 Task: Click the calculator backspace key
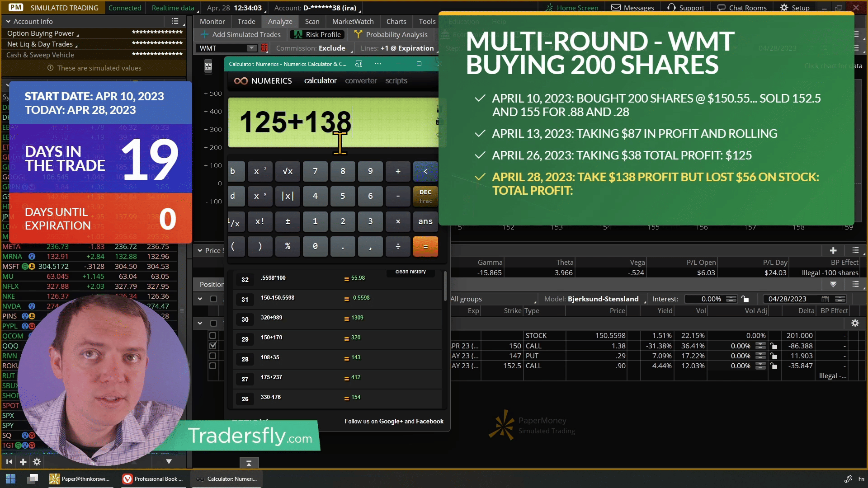click(425, 171)
